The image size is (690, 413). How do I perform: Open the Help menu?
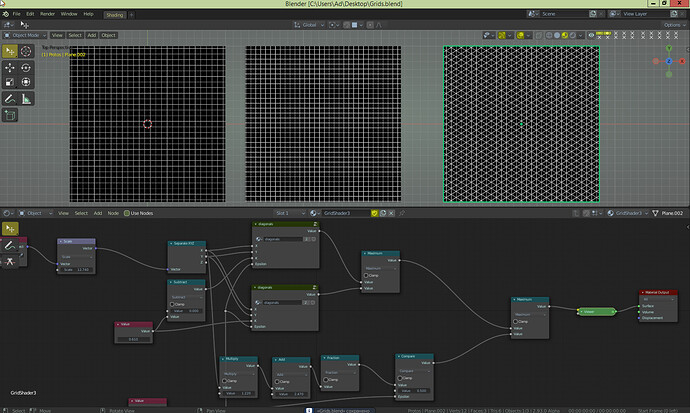pos(88,14)
